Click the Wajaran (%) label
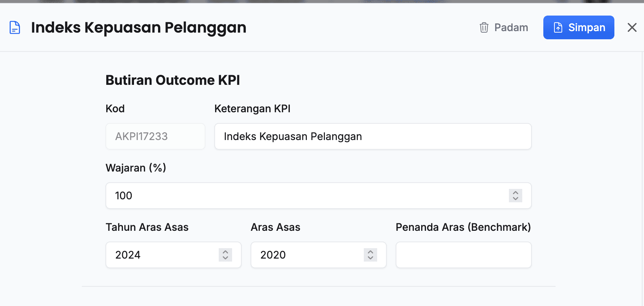644x306 pixels. [x=136, y=168]
